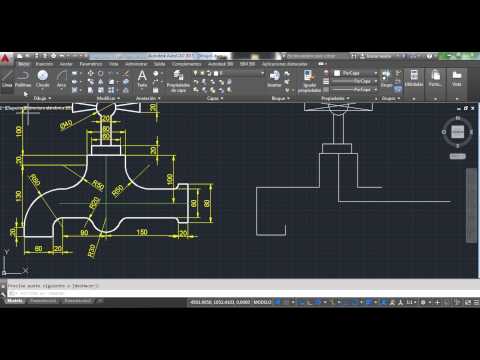Click the Insertar block tool
The width and height of the screenshot is (480, 360).
pyautogui.click(x=274, y=79)
